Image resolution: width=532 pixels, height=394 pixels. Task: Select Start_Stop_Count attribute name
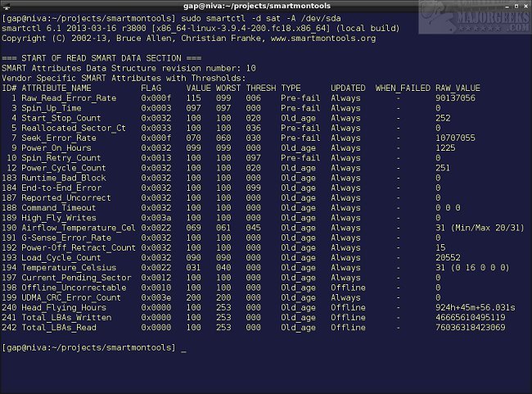click(x=61, y=118)
